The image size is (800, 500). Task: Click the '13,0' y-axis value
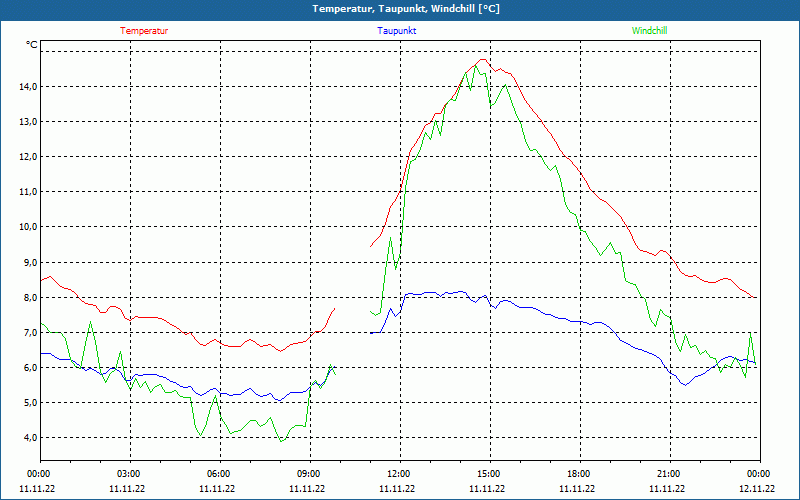click(29, 122)
